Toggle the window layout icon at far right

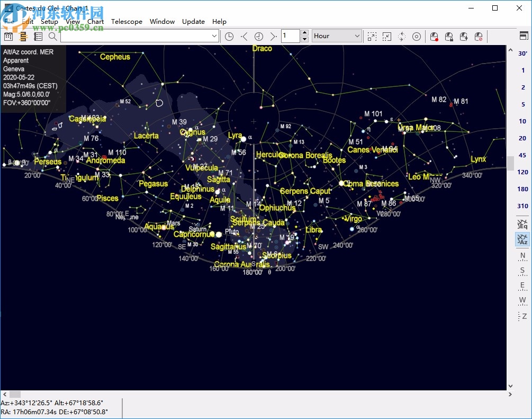pyautogui.click(x=524, y=36)
